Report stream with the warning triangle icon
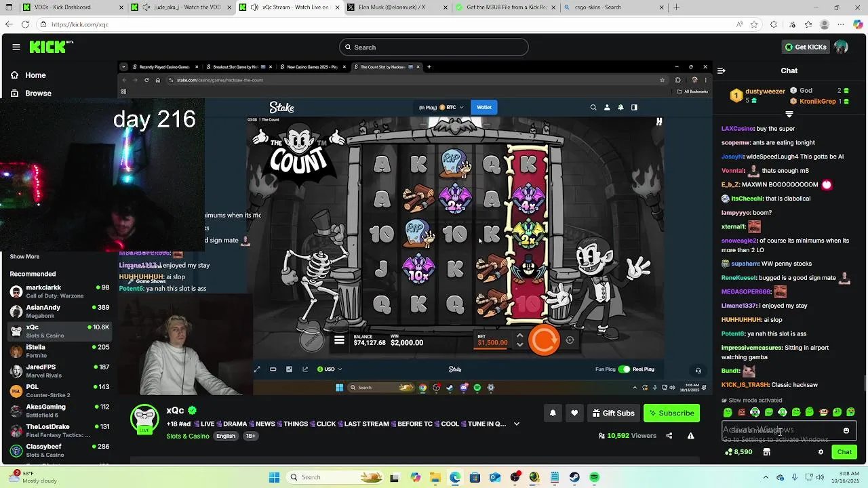 pyautogui.click(x=690, y=436)
